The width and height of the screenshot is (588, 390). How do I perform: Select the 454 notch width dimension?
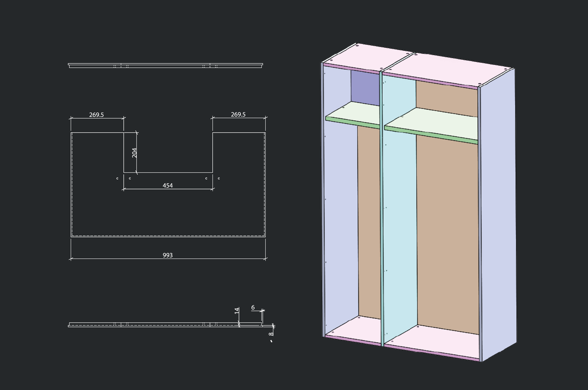pos(167,185)
